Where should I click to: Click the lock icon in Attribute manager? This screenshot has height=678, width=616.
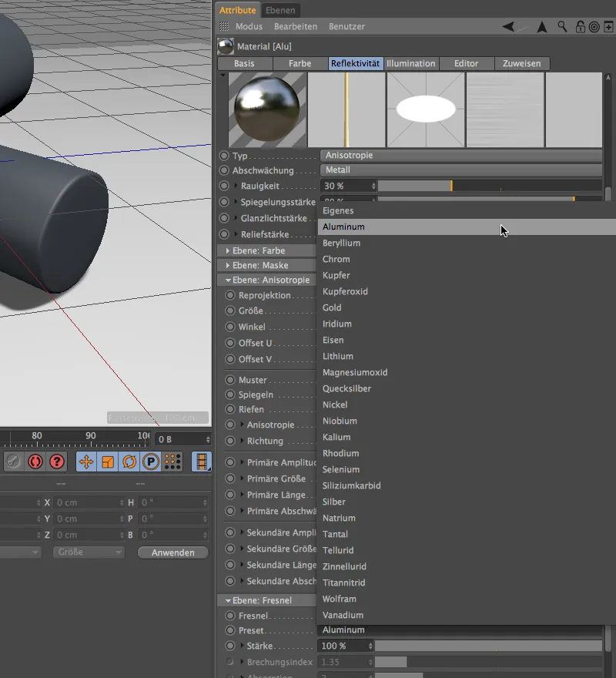[580, 27]
